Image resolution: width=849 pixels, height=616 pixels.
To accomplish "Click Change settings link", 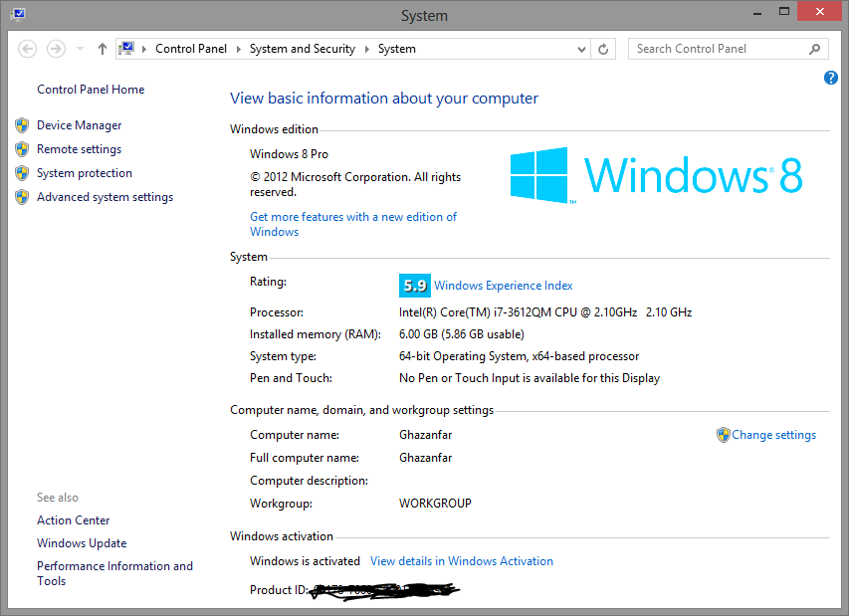I will pyautogui.click(x=773, y=435).
